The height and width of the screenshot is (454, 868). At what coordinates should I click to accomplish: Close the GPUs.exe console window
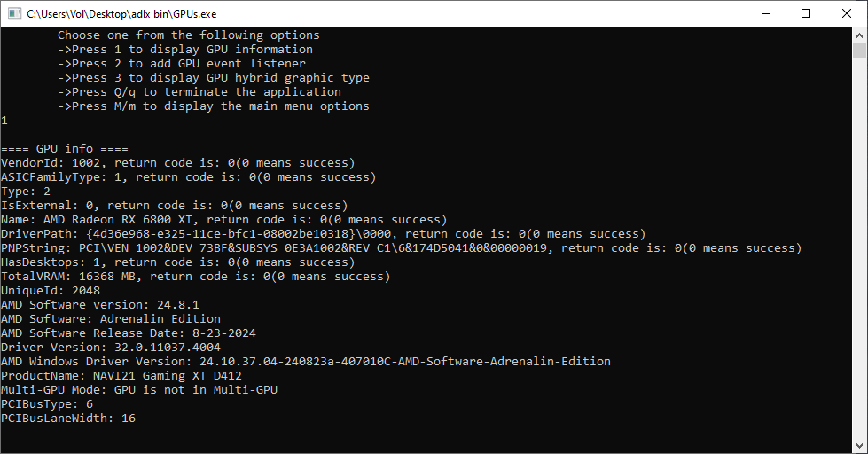point(847,14)
